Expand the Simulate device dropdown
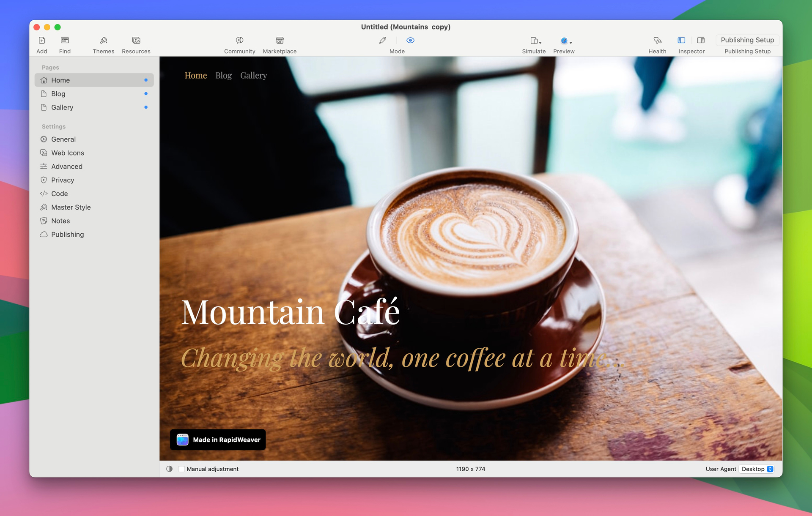Viewport: 812px width, 516px height. point(535,41)
